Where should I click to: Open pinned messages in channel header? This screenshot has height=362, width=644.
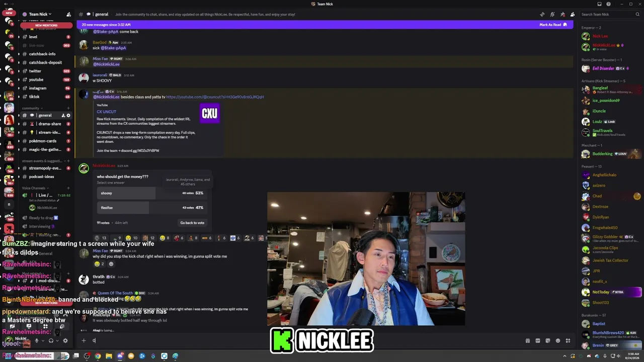562,14
